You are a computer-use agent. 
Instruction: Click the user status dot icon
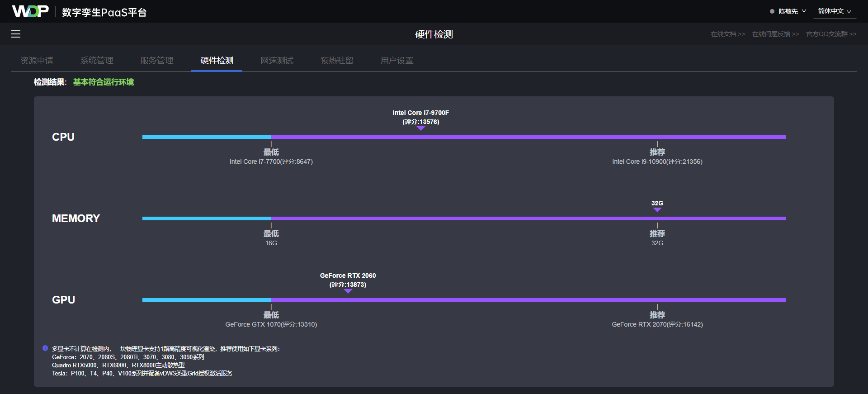(772, 11)
